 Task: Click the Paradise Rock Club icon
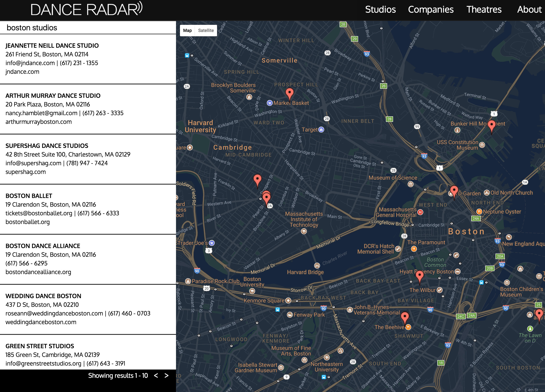tap(188, 281)
